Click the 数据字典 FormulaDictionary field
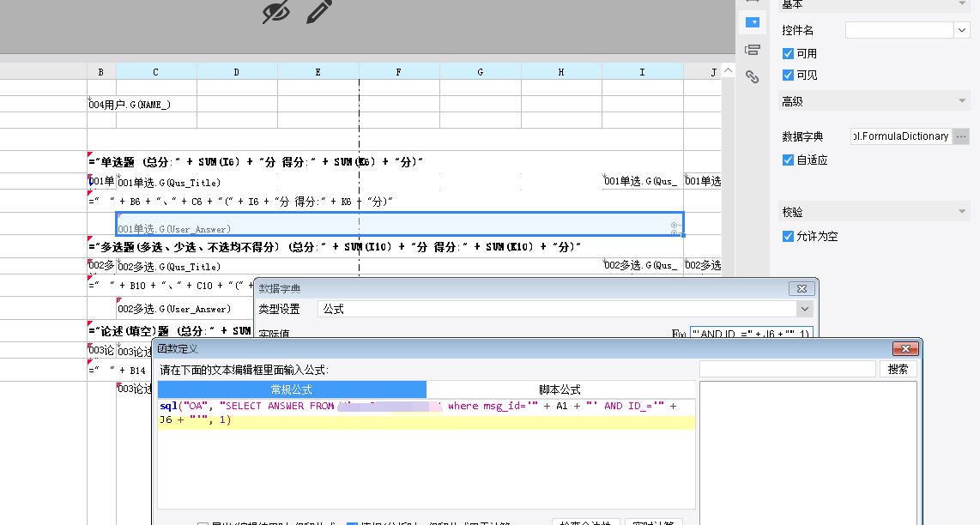The width and height of the screenshot is (980, 525). click(x=901, y=136)
